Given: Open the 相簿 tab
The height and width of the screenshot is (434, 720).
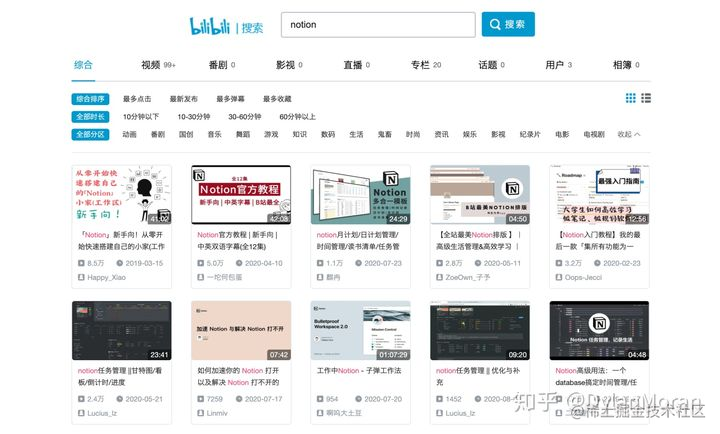Looking at the screenshot, I should [626, 65].
